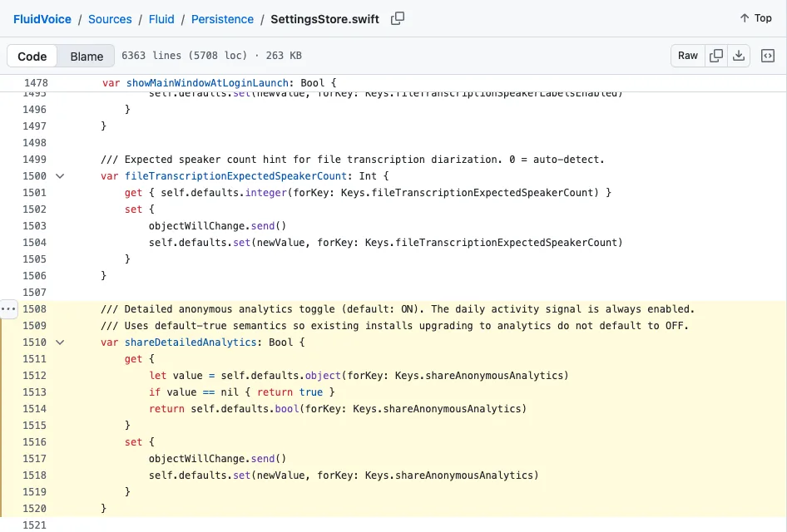Click sticky header line number 1478
Viewport: 787px width, 532px height.
coord(36,83)
